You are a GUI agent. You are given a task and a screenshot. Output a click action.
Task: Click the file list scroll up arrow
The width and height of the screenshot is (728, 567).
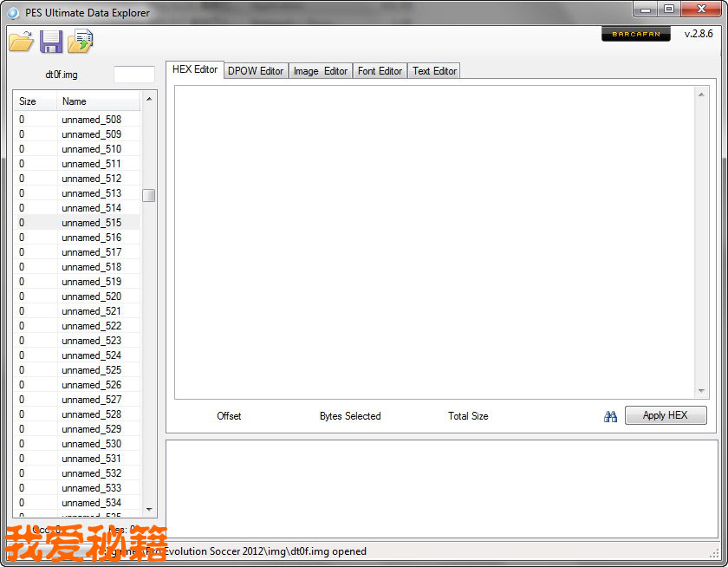(x=149, y=100)
